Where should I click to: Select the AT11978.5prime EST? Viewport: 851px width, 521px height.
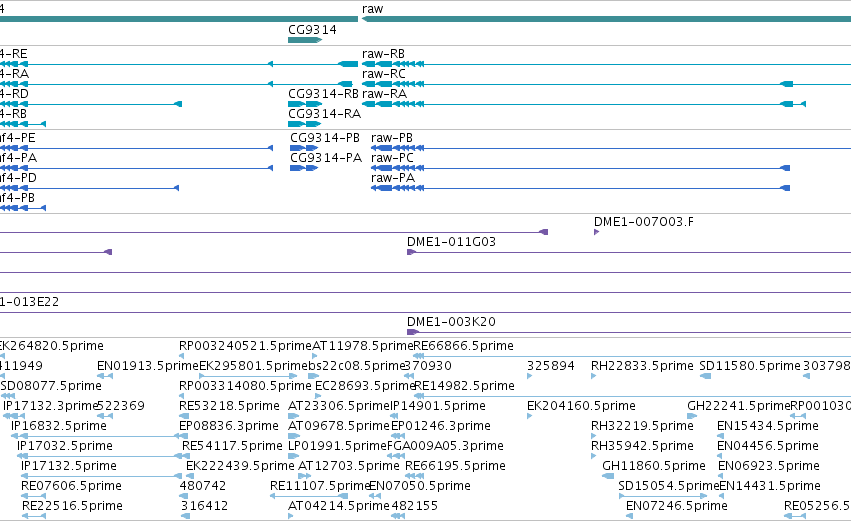pyautogui.click(x=363, y=346)
